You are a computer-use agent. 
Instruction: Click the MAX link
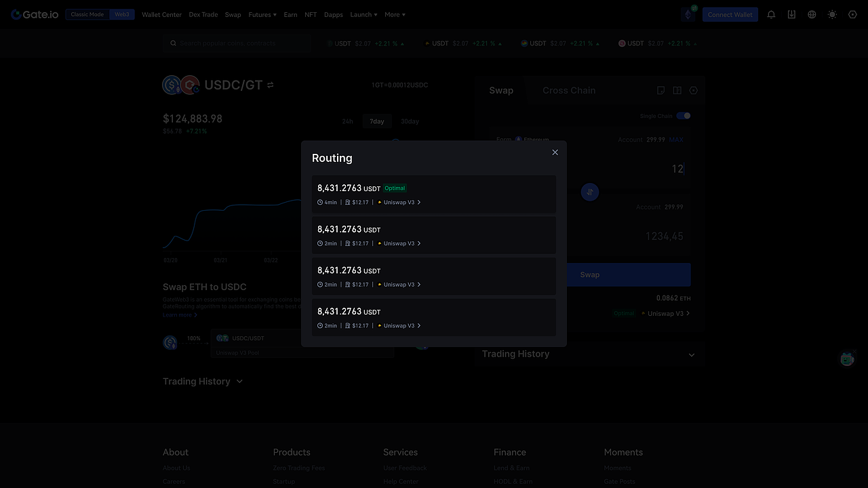(676, 140)
